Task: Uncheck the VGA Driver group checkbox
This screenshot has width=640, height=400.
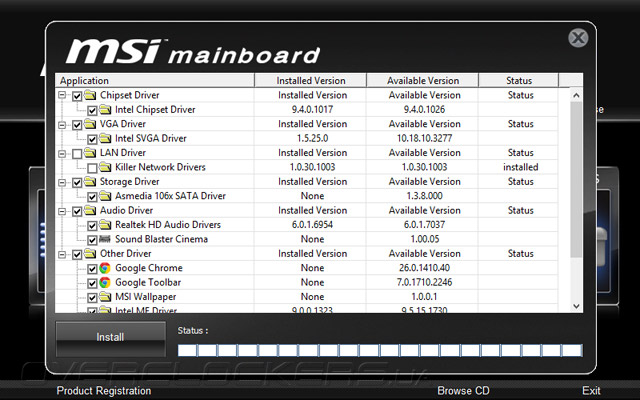Action: (x=77, y=125)
